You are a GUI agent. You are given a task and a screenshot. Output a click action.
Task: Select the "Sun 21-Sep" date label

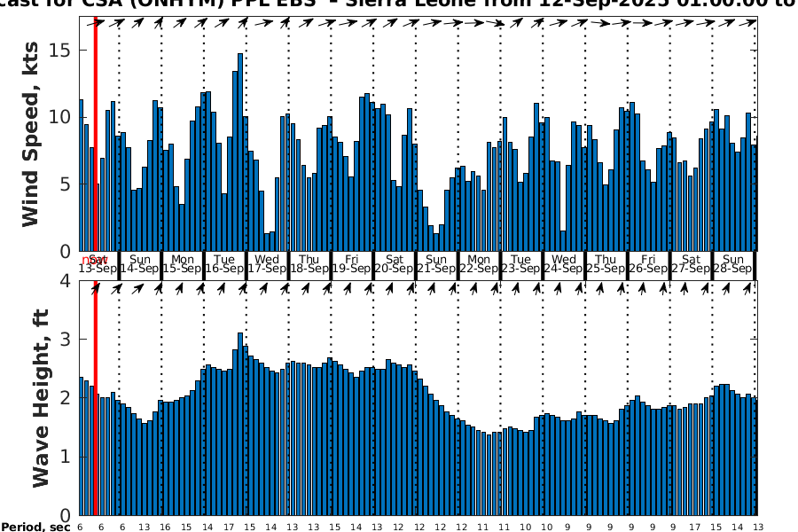pyautogui.click(x=436, y=263)
